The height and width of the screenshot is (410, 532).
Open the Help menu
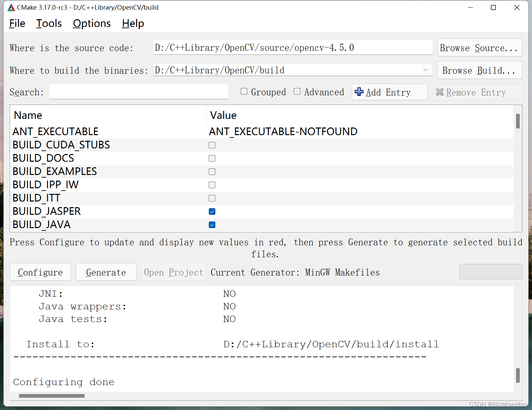point(133,24)
